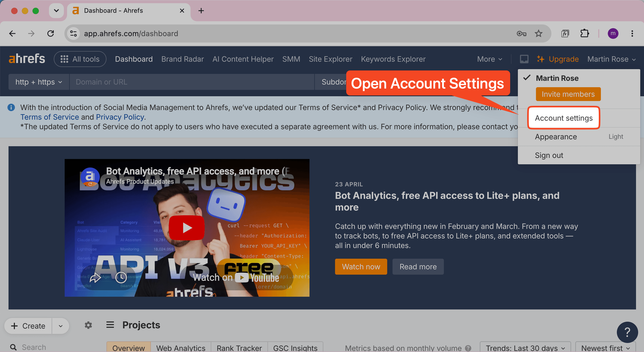Viewport: 644px width, 352px height.
Task: Click the Ahrefs logo in header
Action: pyautogui.click(x=27, y=59)
